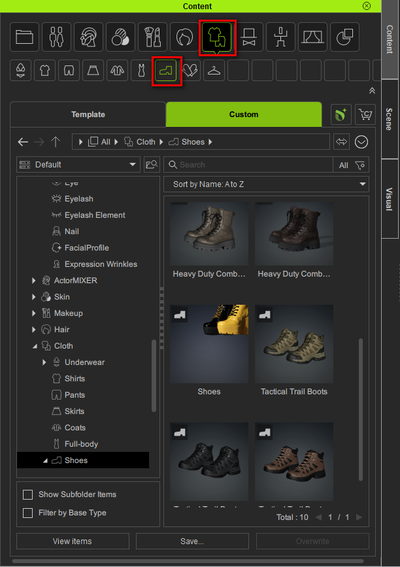
Task: Choose the Shoes subcategory icon
Action: [166, 70]
